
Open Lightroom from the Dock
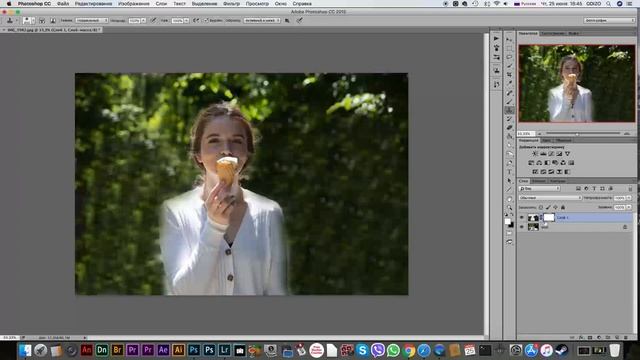(224, 350)
